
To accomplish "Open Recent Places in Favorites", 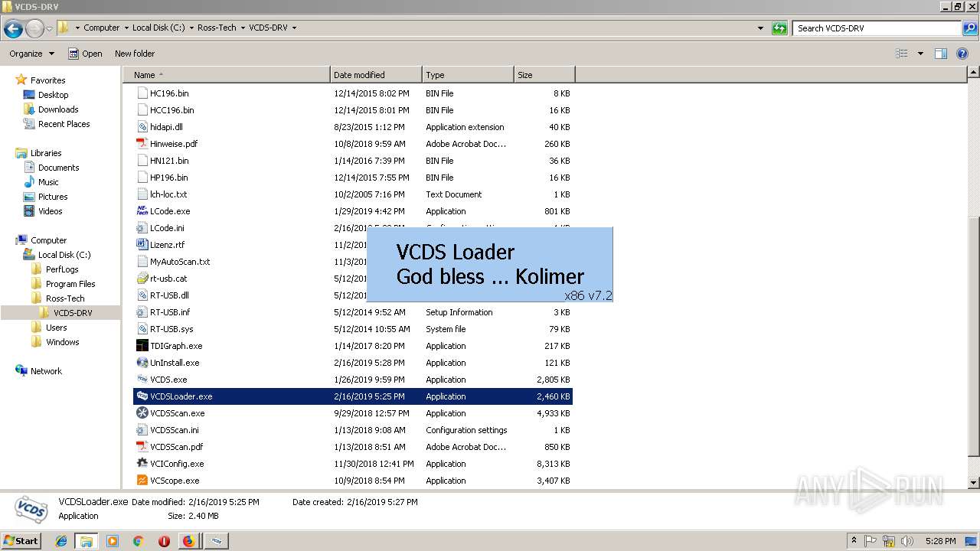I will [64, 124].
